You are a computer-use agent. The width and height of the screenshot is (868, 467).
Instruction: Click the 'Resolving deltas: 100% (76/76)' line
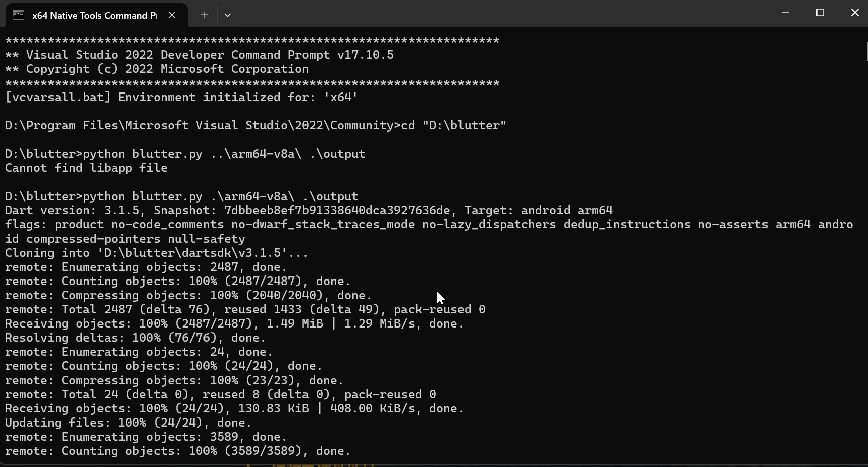pyautogui.click(x=135, y=338)
